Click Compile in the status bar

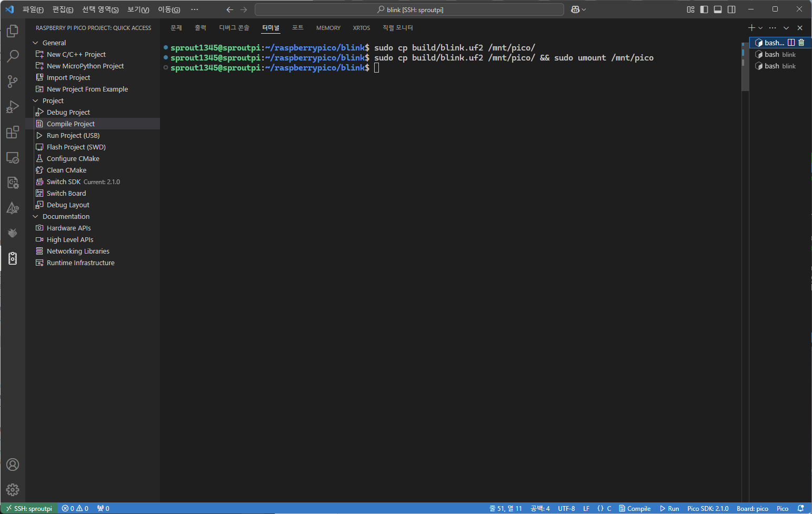tap(635, 508)
